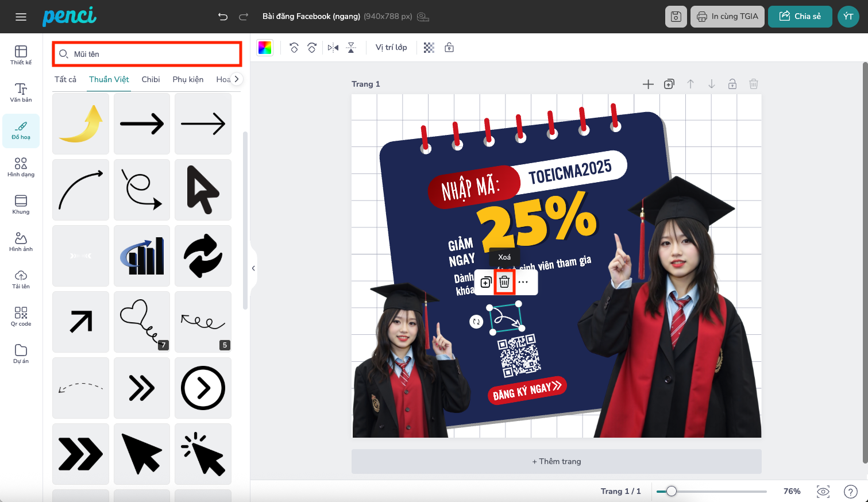Select the Tất cả tab
Image resolution: width=868 pixels, height=502 pixels.
click(x=65, y=79)
